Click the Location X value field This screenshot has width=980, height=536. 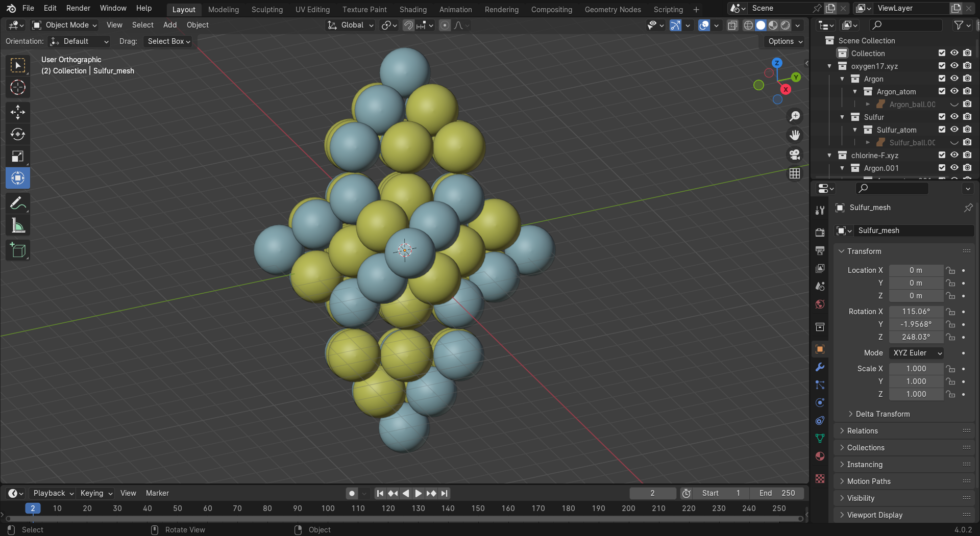click(916, 270)
